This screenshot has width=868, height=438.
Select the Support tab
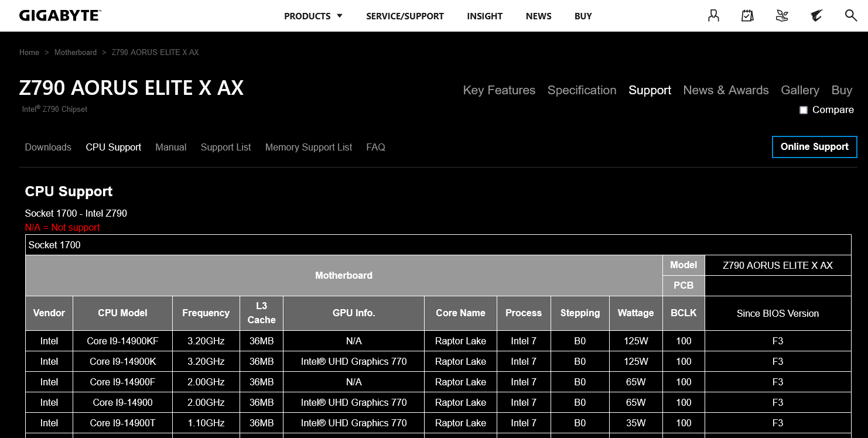pyautogui.click(x=650, y=90)
